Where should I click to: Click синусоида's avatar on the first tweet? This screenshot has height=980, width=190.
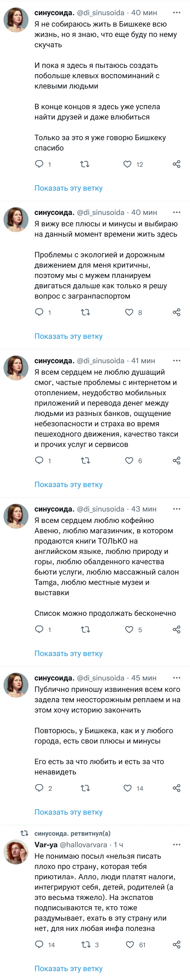(16, 20)
